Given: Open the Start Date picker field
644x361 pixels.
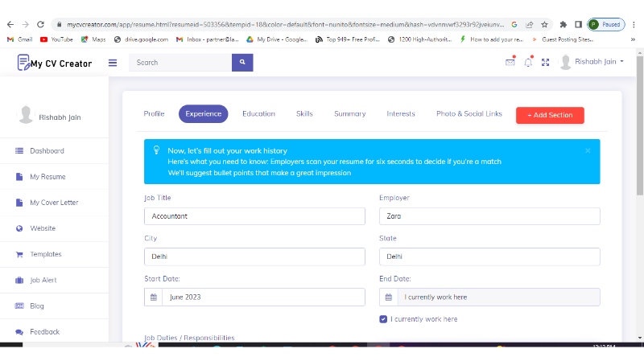Looking at the screenshot, I should pyautogui.click(x=262, y=297).
